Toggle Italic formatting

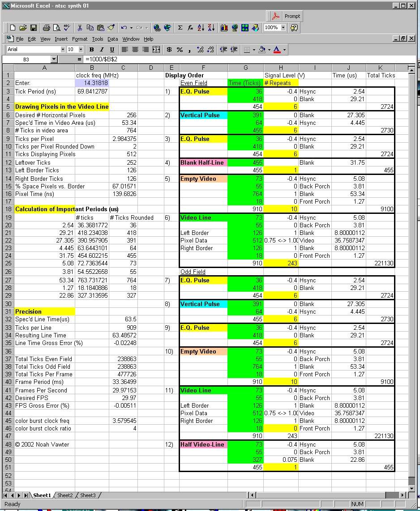click(x=102, y=50)
